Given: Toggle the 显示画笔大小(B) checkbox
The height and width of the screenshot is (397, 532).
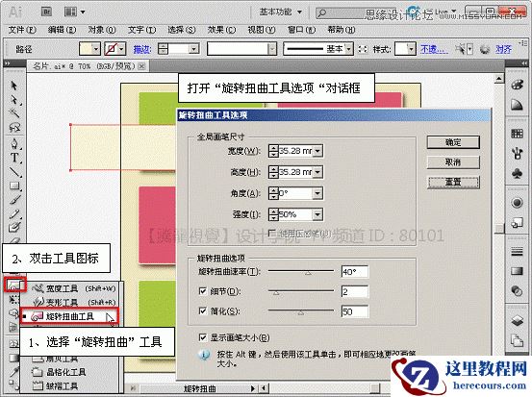Looking at the screenshot, I should pos(203,337).
